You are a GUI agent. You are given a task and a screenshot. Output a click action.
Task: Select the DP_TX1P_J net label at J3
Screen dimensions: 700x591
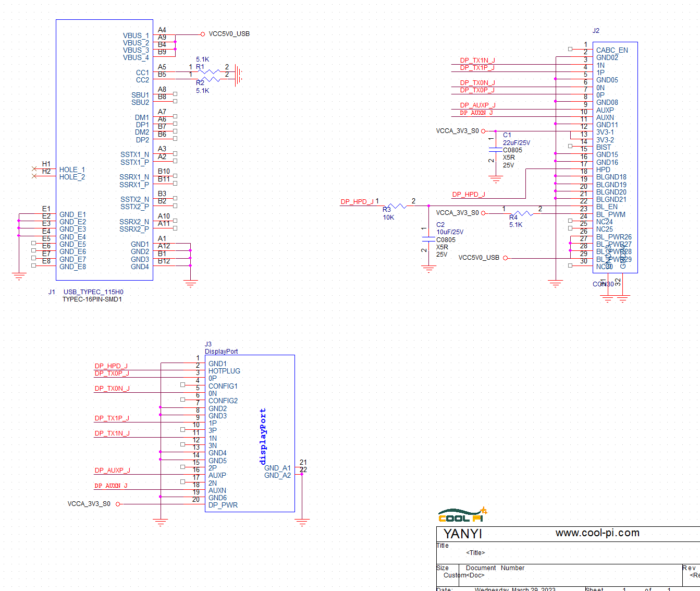pos(112,418)
